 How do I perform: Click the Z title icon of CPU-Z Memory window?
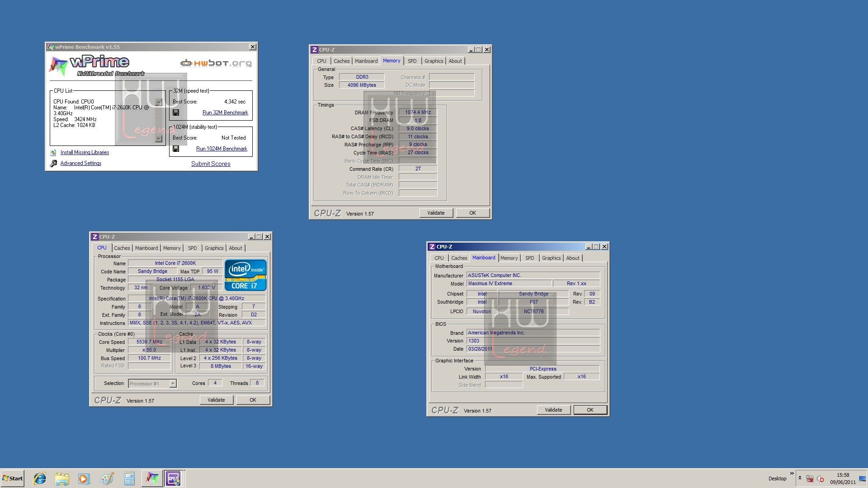[x=314, y=50]
